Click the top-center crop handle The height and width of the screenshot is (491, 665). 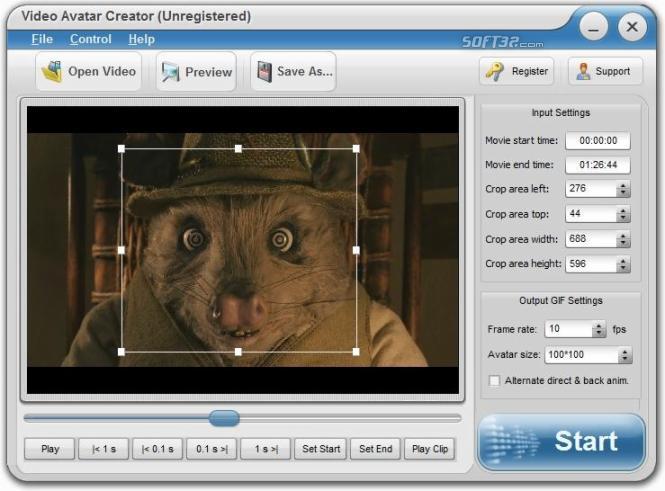[238, 148]
